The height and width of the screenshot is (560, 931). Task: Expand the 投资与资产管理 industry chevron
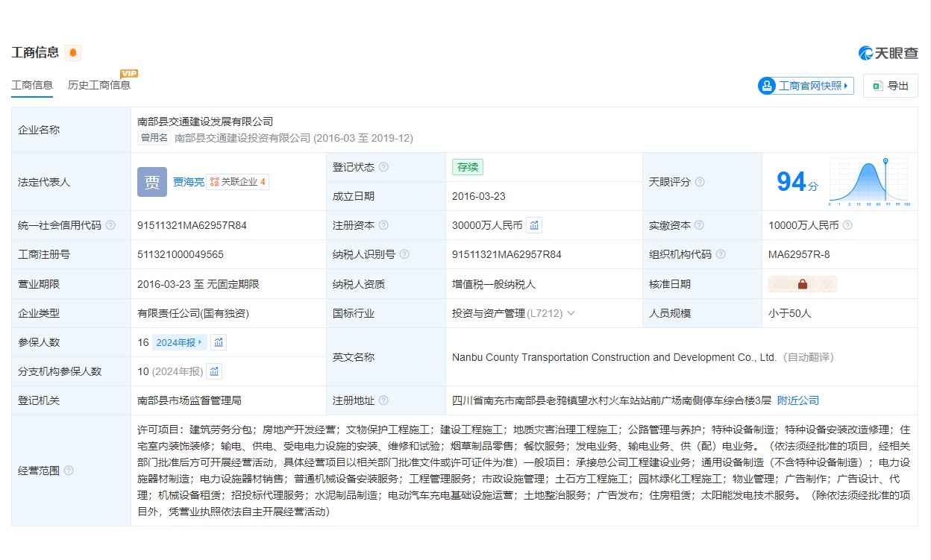coord(571,313)
